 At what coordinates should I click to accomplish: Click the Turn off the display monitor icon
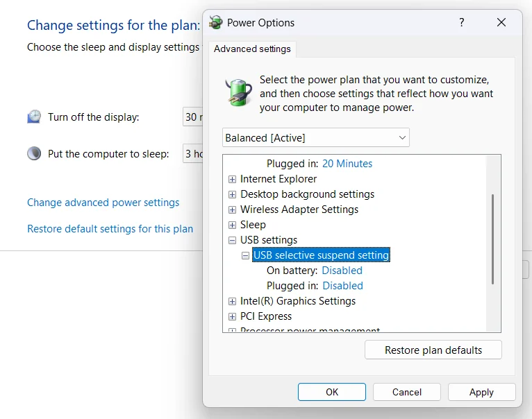34,117
